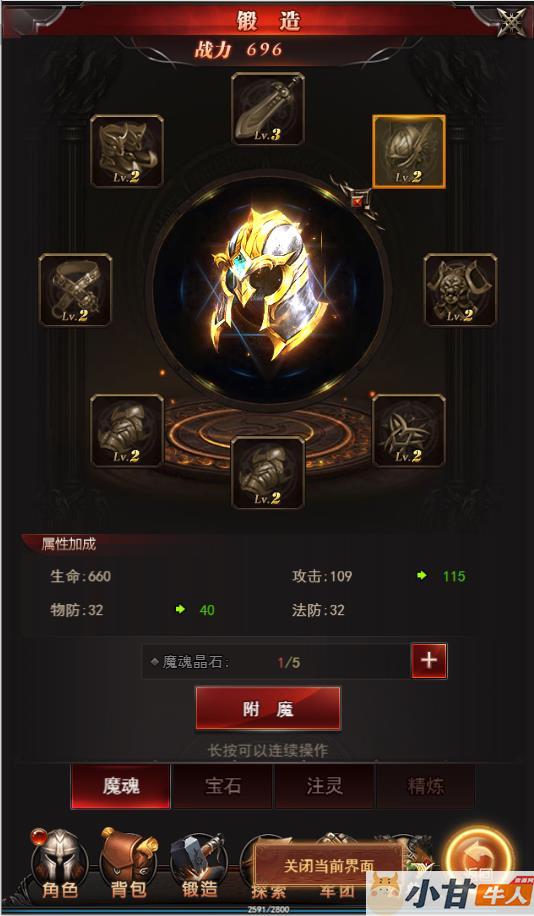Screen dimensions: 534x916
Task: Open the 注灵 tab
Action: point(324,786)
